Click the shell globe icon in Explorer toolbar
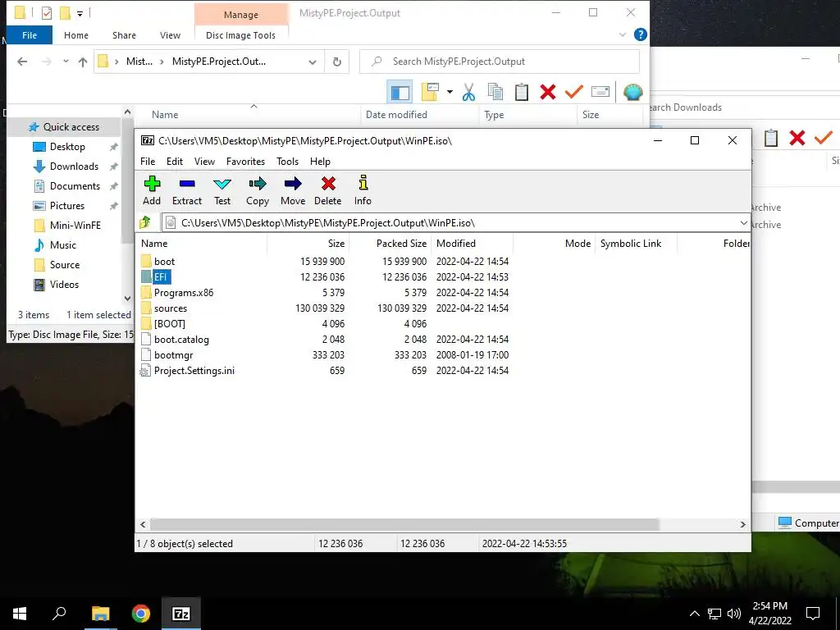 click(x=632, y=92)
